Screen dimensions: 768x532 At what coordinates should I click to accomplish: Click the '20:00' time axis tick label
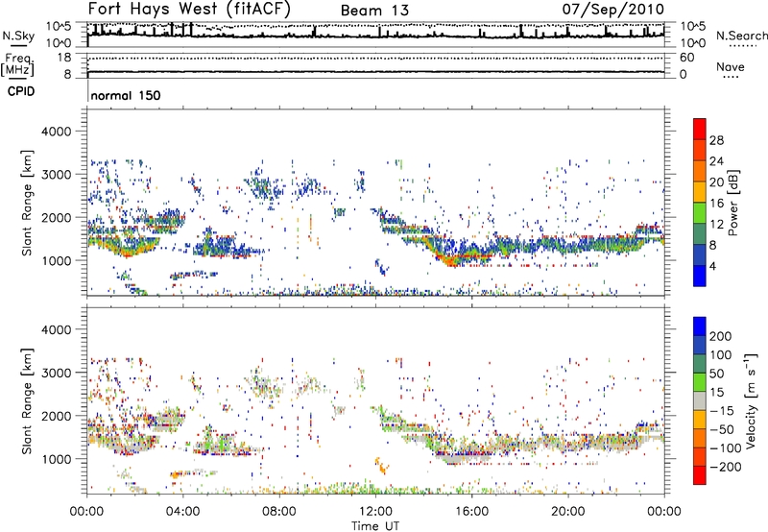[x=567, y=512]
